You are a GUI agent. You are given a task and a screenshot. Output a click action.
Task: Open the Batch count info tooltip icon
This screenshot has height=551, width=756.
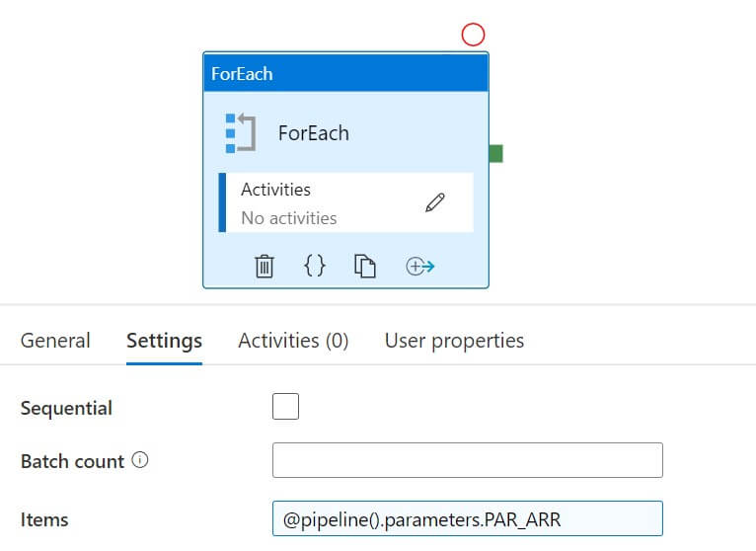click(140, 460)
